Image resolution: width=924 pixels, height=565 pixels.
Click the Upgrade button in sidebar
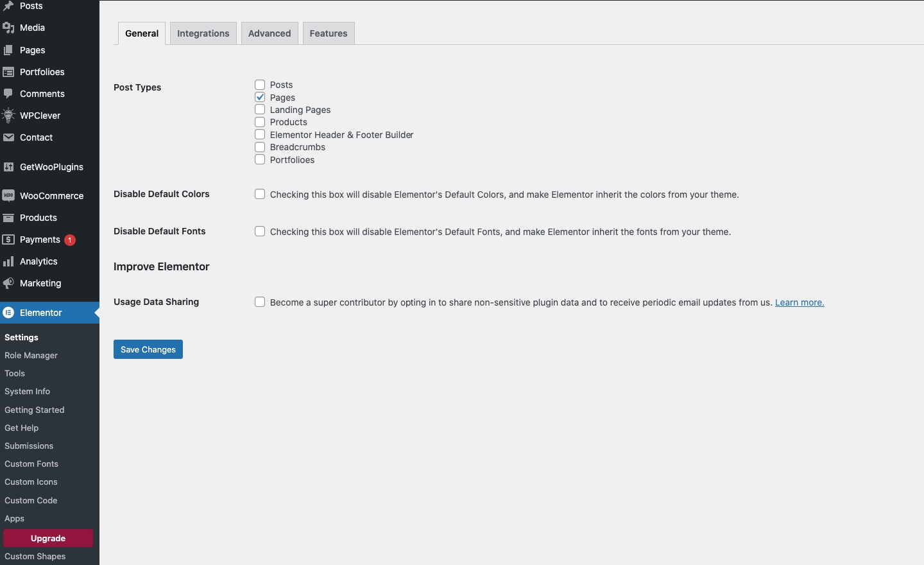pos(48,538)
